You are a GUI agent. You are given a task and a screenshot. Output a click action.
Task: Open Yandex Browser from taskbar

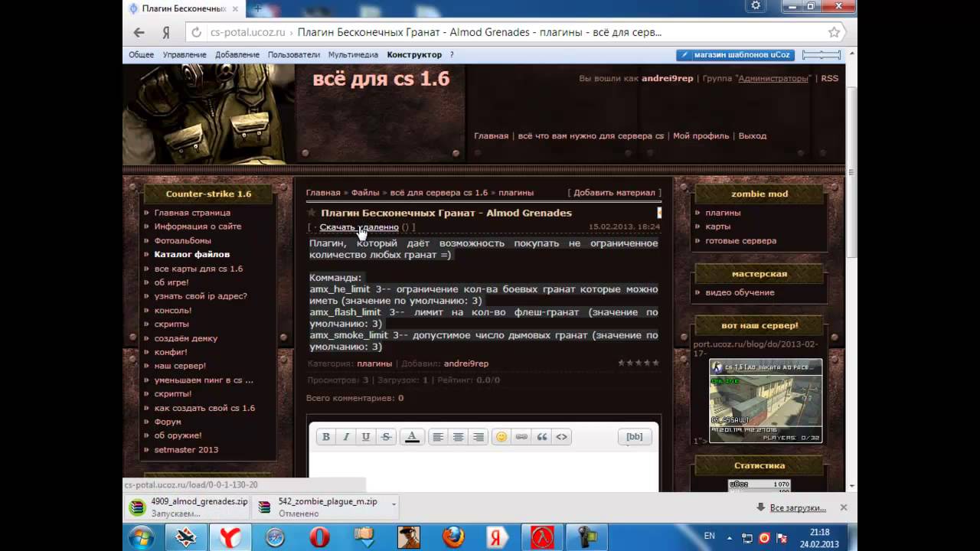click(x=230, y=537)
